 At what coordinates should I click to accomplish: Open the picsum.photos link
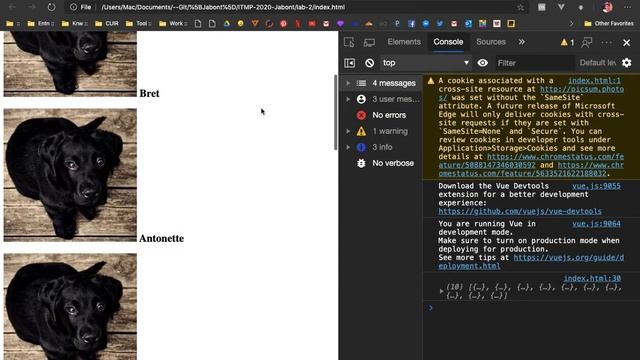(582, 89)
